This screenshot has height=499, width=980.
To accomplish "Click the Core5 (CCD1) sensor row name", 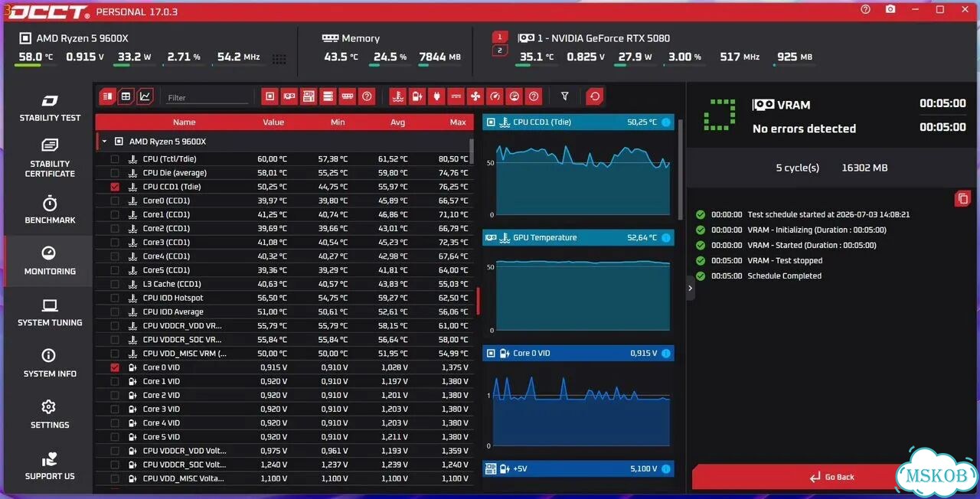I will [x=166, y=270].
